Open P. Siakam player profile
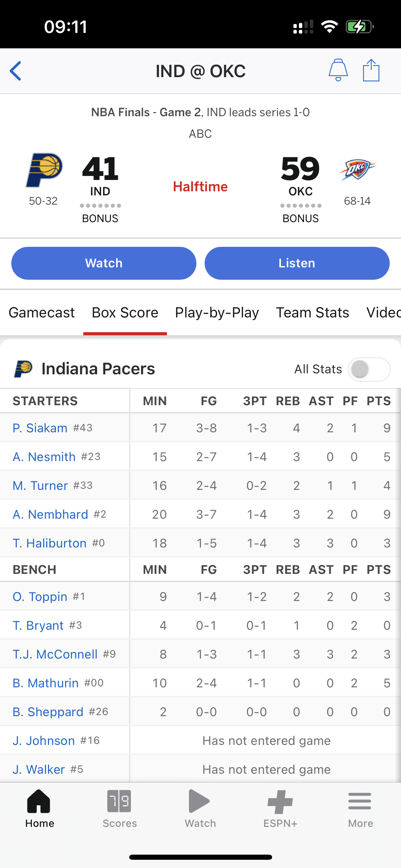Viewport: 401px width, 868px height. (40, 428)
